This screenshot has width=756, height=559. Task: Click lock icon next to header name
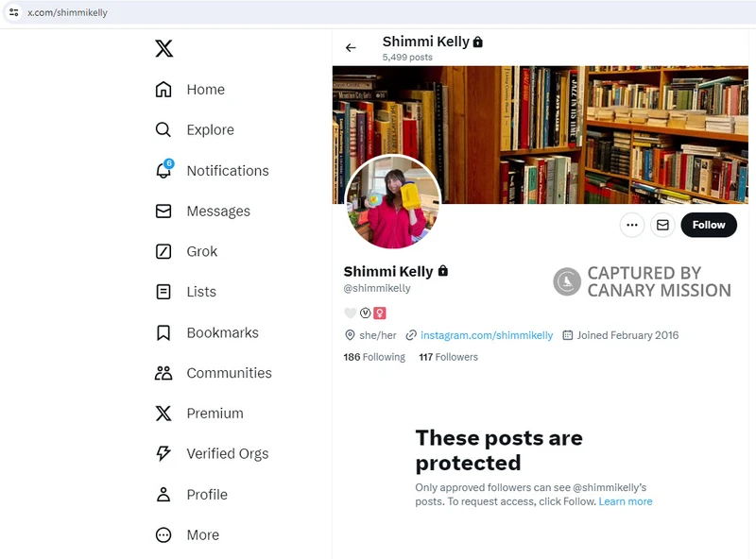click(478, 42)
